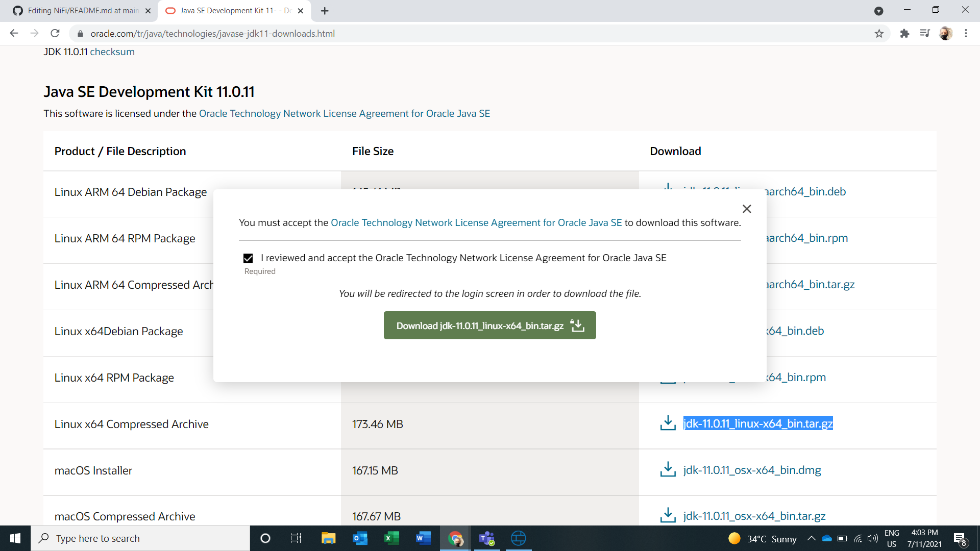Click jdk-11.0.11_linux-x64_bin.tar.gz table link
The width and height of the screenshot is (980, 551).
758,423
